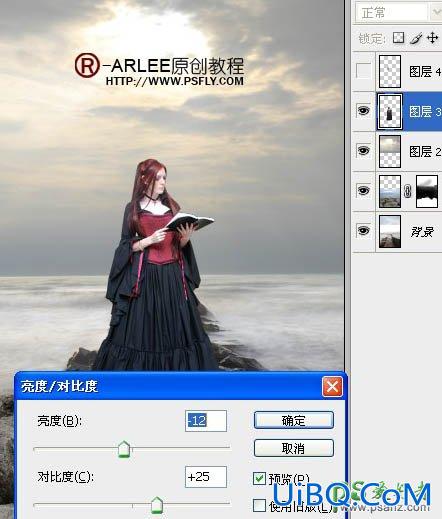Image resolution: width=442 pixels, height=519 pixels.
Task: Click the lock transparent pixels icon
Action: tap(398, 38)
